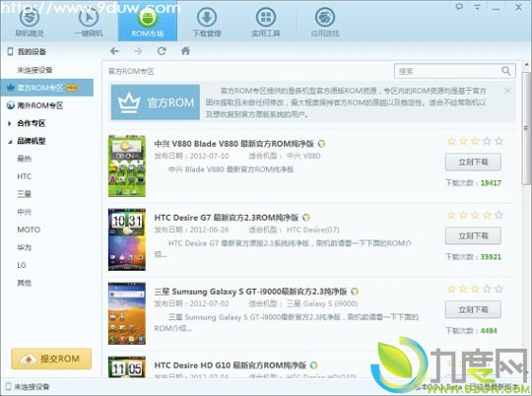
Task: Open 海外ROM专区 in sidebar
Action: tap(34, 105)
